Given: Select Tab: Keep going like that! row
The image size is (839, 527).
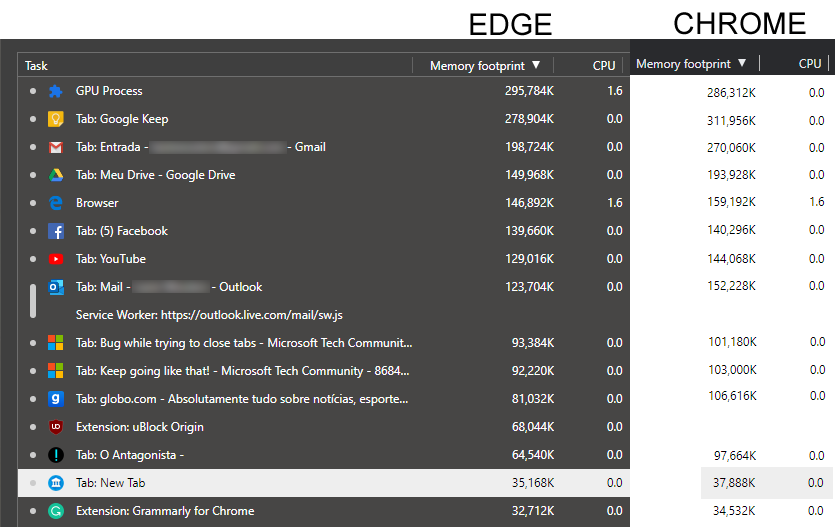Looking at the screenshot, I should click(x=324, y=371).
